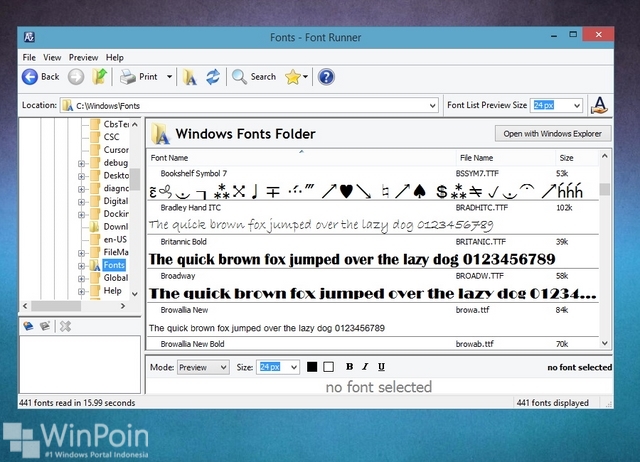Click the Print printer icon

[x=128, y=77]
